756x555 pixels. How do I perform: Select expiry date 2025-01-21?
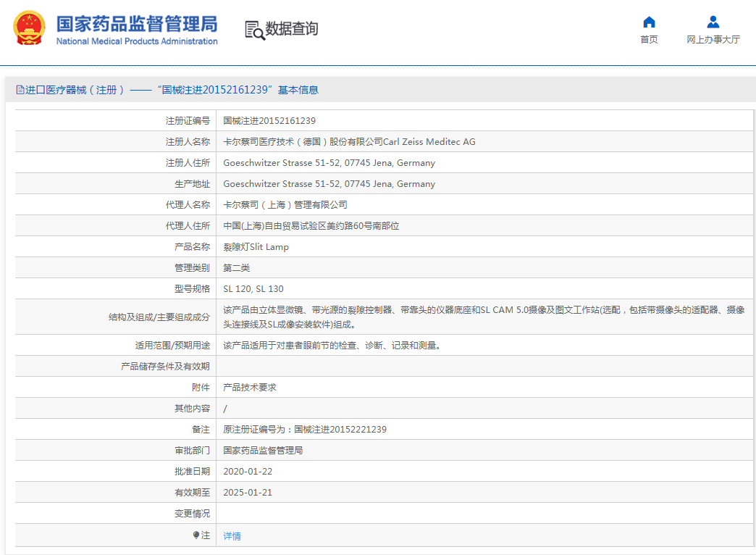coord(248,493)
